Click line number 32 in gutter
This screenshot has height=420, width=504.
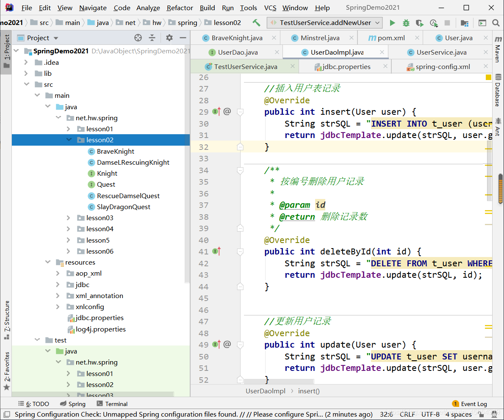(203, 147)
